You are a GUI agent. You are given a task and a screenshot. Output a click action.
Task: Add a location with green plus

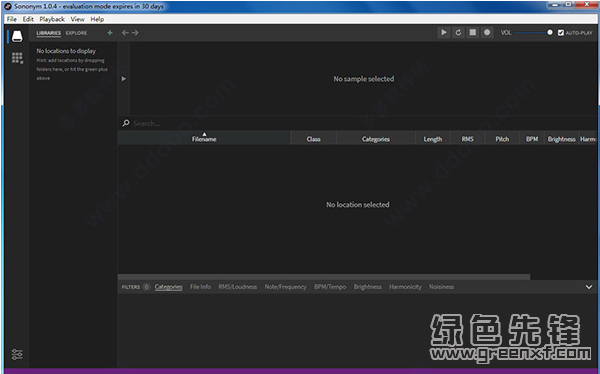(x=110, y=33)
